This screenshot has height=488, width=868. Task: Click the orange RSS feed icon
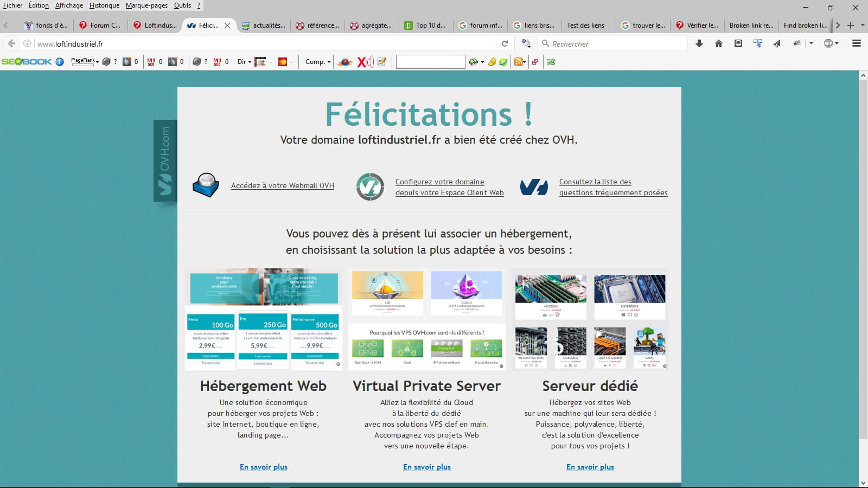[519, 62]
